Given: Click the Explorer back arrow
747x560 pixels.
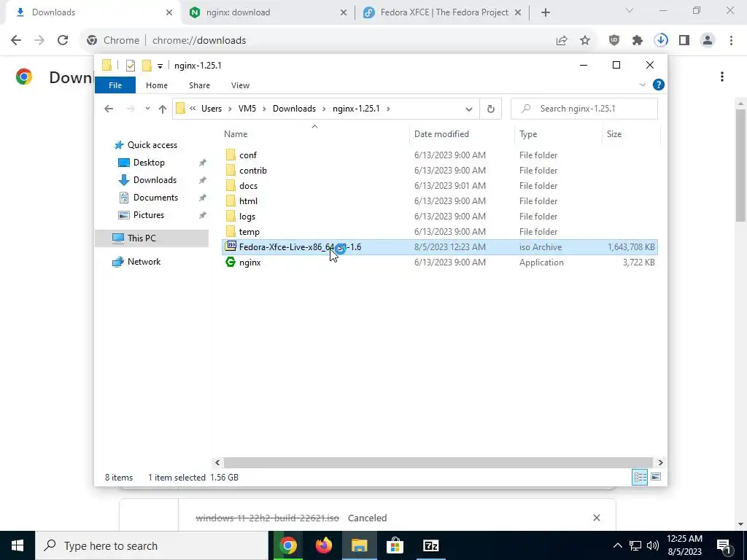Looking at the screenshot, I should (x=109, y=109).
